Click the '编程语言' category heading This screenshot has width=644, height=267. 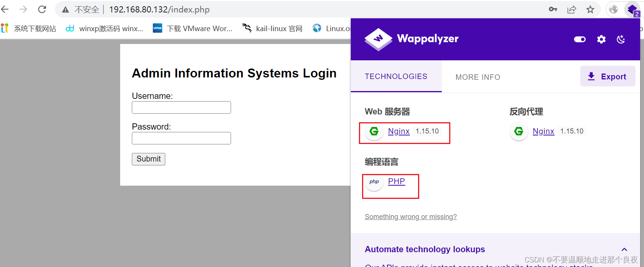tap(381, 162)
